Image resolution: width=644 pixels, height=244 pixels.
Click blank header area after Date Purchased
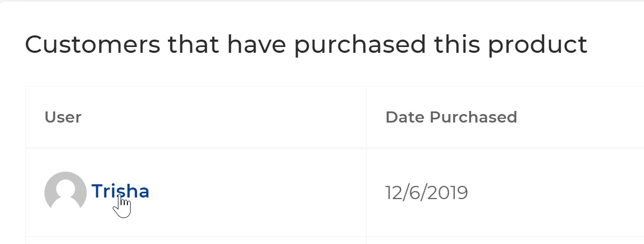click(581, 117)
